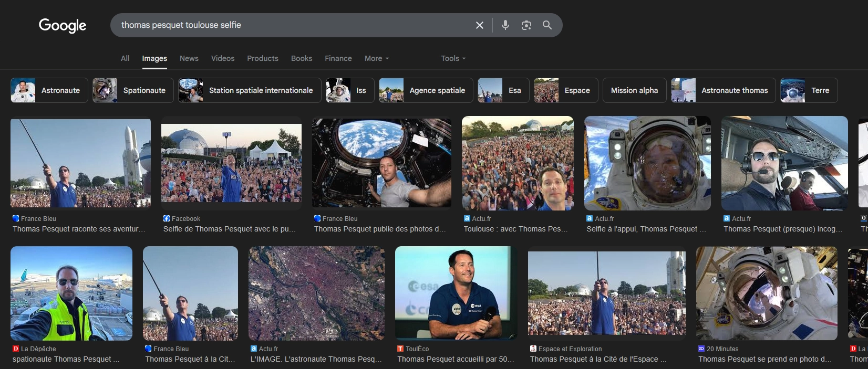The width and height of the screenshot is (868, 369).
Task: Start voice search with microphone icon
Action: coord(505,25)
